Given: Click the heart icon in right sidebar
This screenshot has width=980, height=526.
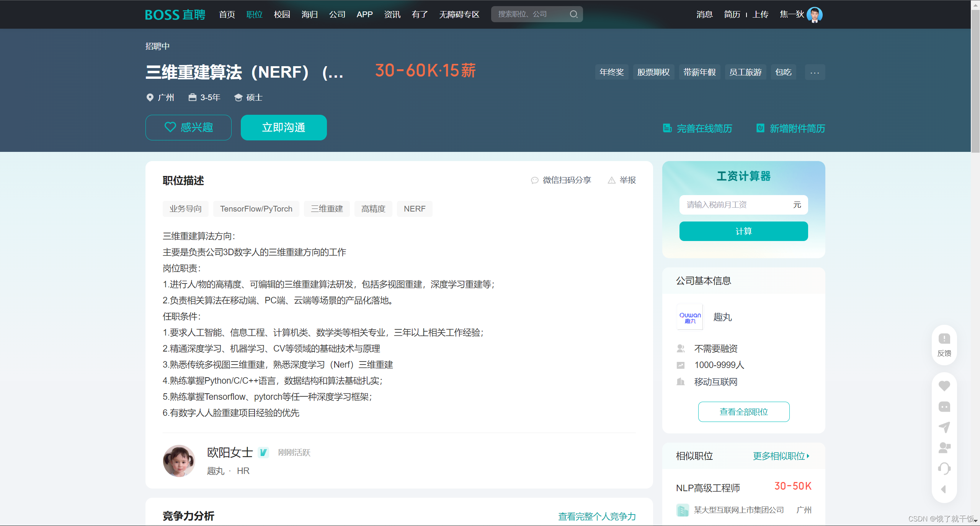Looking at the screenshot, I should tap(944, 386).
